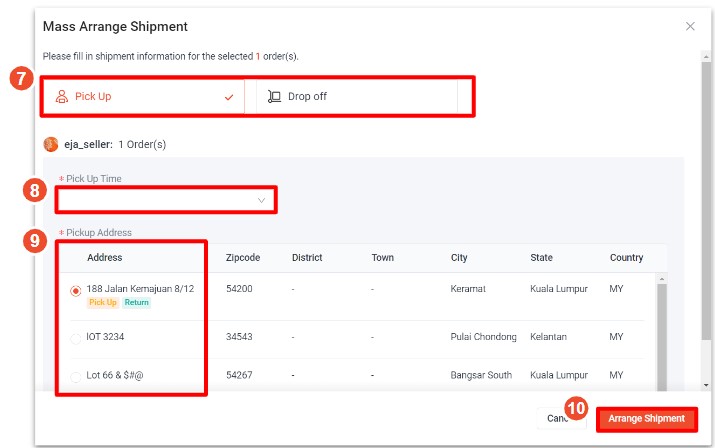Click the address table scrollbar
Viewport: 715px width, 448px height.
662,338
